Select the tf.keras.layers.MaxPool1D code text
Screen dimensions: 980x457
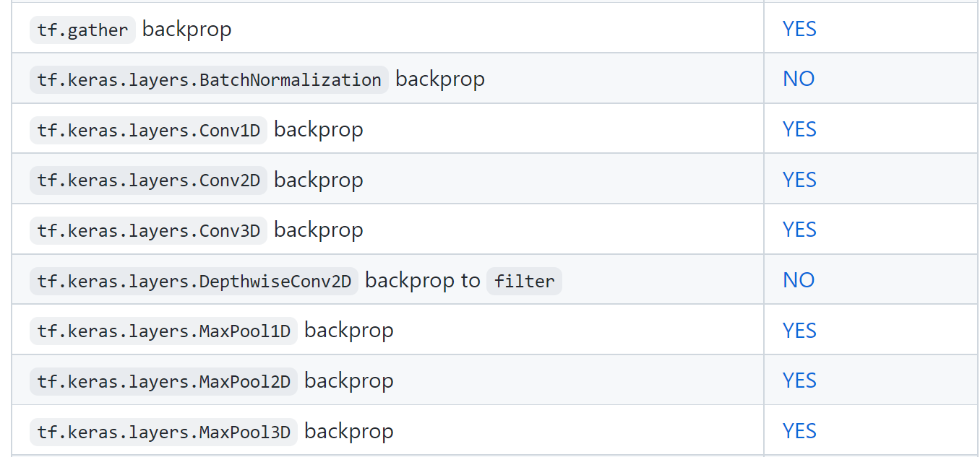[163, 331]
